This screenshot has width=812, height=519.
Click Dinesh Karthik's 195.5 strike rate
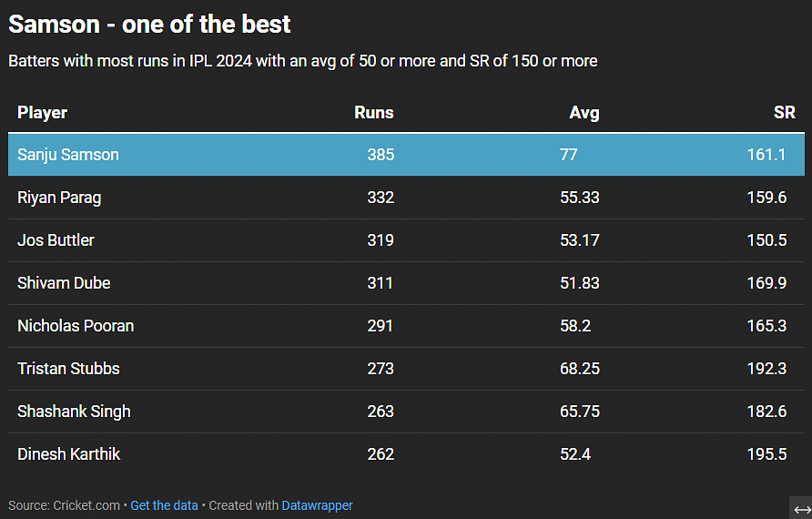pyautogui.click(x=766, y=454)
